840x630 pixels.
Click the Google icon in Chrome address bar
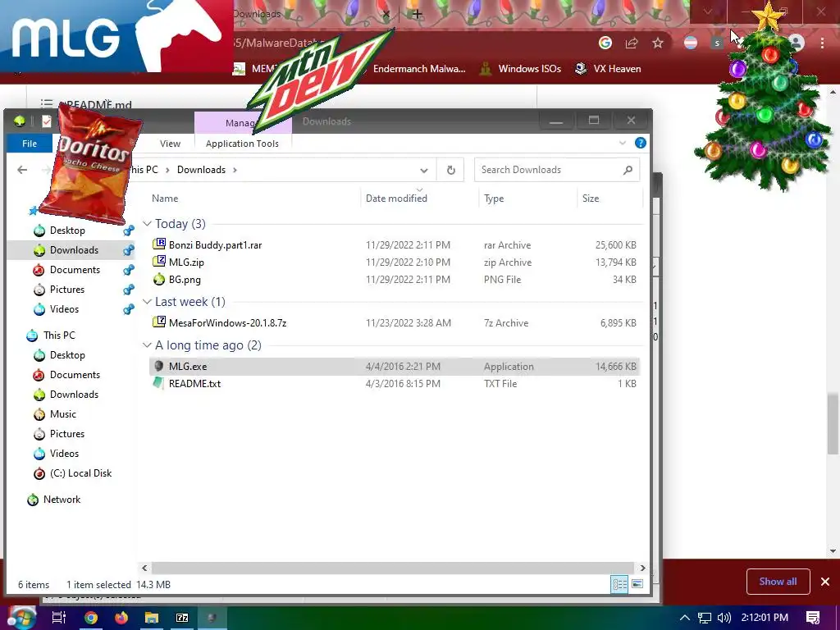(x=605, y=43)
